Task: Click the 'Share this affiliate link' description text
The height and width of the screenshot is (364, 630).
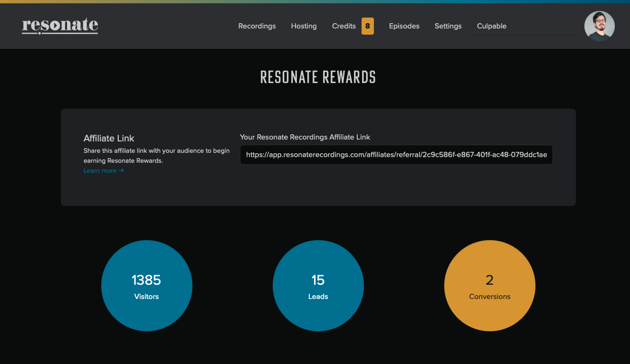Action: pyautogui.click(x=157, y=156)
